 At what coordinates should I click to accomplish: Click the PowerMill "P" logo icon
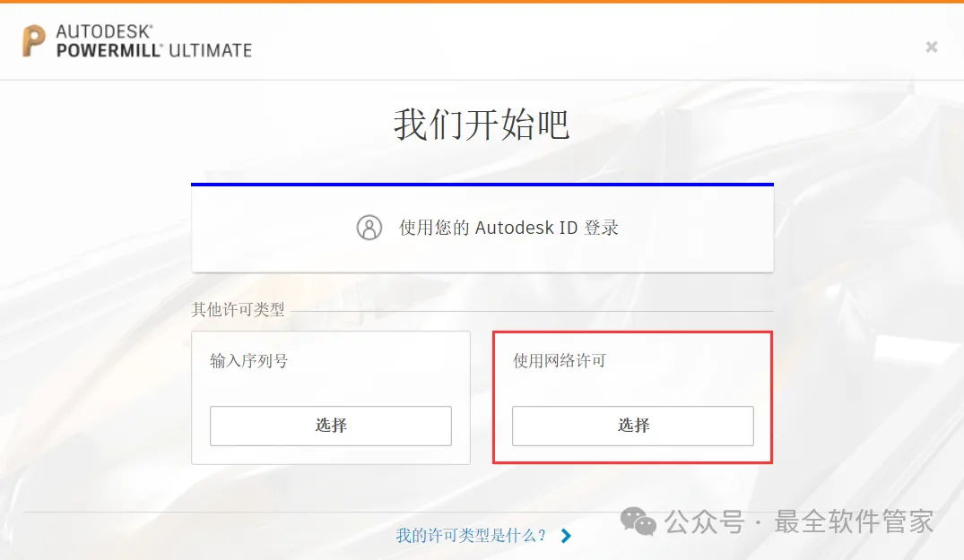pos(34,41)
